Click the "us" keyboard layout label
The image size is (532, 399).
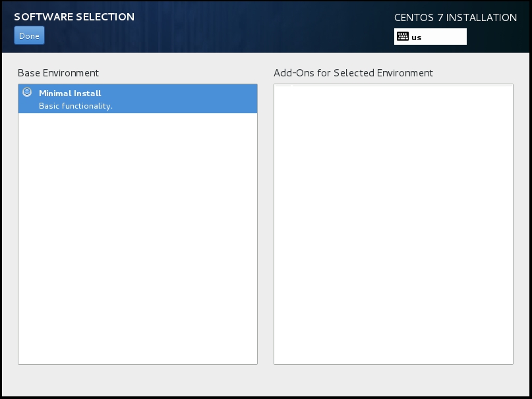click(417, 38)
